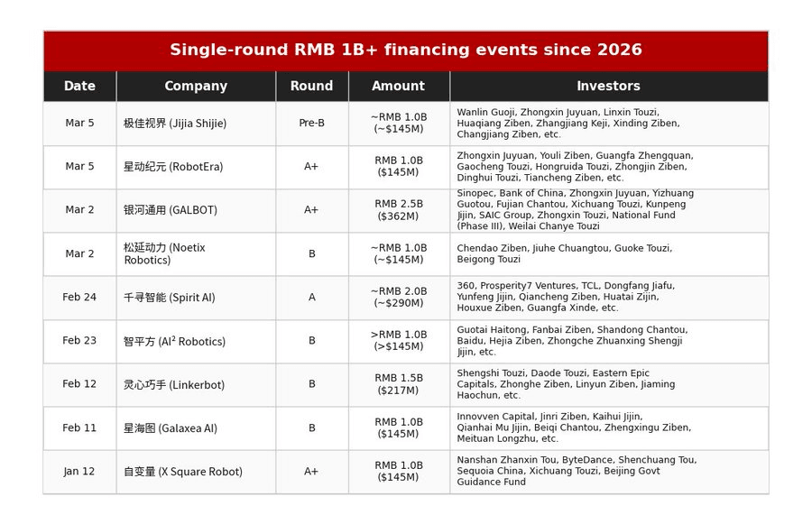Image resolution: width=812 pixels, height=524 pixels.
Task: Click the Amount column header
Action: pos(398,87)
